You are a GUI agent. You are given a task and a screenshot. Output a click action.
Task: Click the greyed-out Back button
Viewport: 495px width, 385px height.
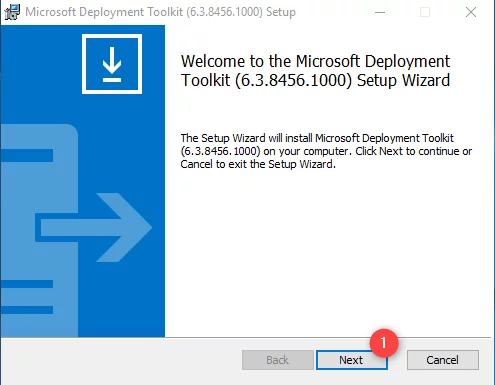click(x=278, y=360)
